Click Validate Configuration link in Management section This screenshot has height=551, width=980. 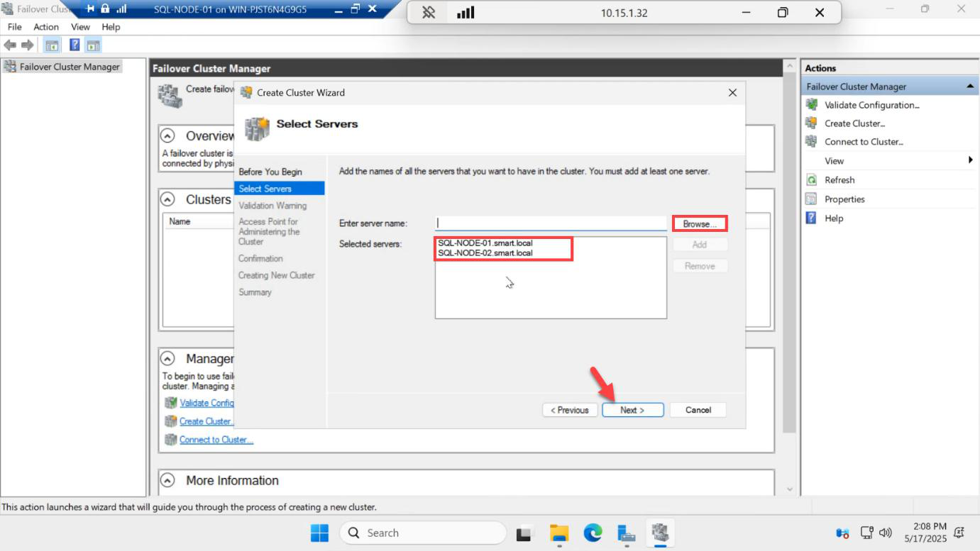pos(207,403)
